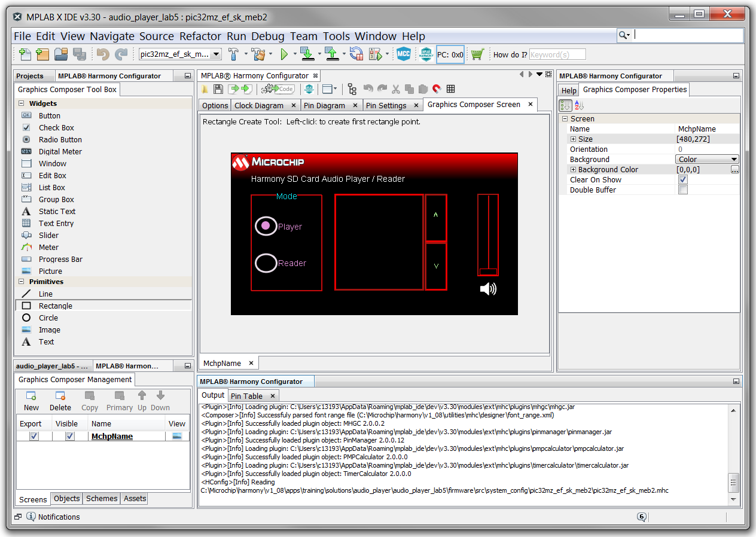Open the MPLAB Harmony toolbar icon
This screenshot has height=537, width=756.
426,54
